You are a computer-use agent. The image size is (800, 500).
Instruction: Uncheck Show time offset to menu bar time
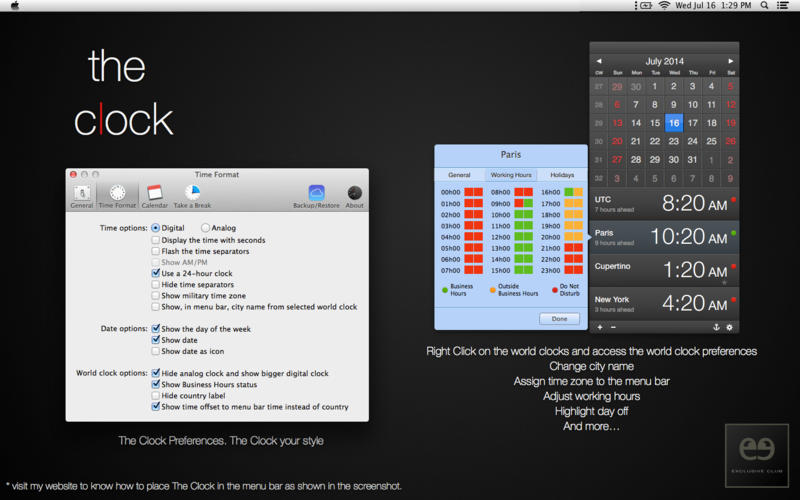(x=156, y=407)
